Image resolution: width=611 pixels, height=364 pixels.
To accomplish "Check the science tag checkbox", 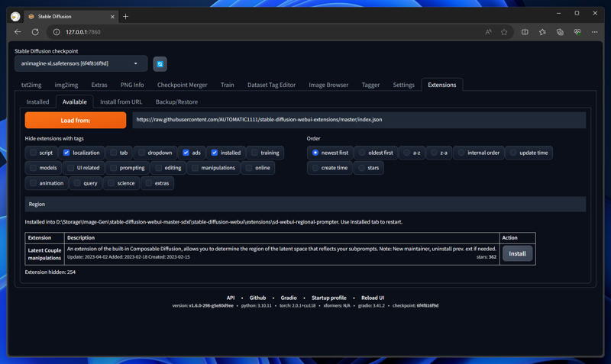I will (111, 183).
